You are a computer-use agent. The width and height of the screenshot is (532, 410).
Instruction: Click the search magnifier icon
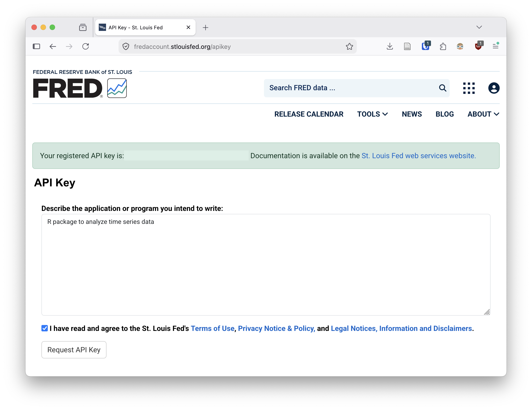(443, 88)
